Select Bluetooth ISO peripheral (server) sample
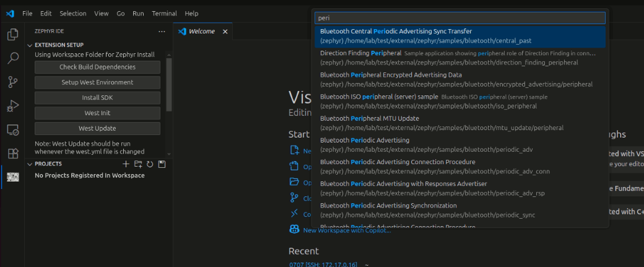This screenshot has width=644, height=267. pos(460,102)
